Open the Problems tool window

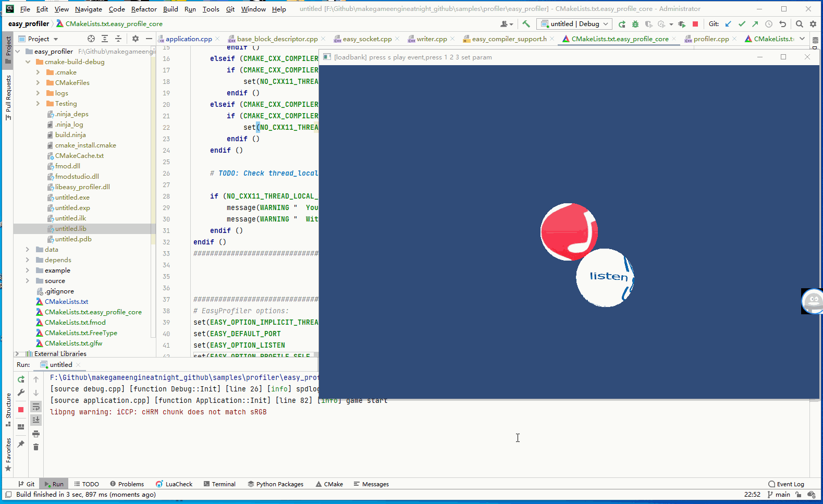click(127, 484)
